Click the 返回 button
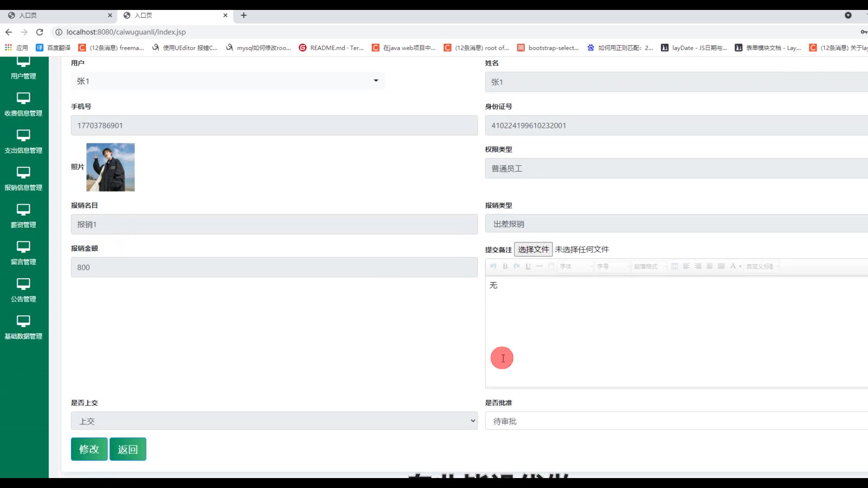 [x=127, y=449]
